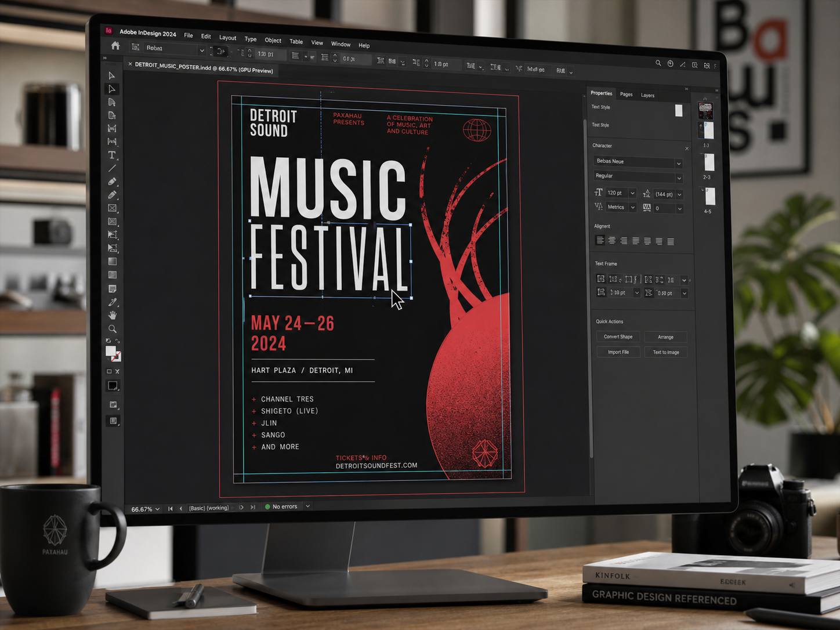Select the Free Transform tool
This screenshot has width=840, height=630.
pyautogui.click(x=112, y=235)
